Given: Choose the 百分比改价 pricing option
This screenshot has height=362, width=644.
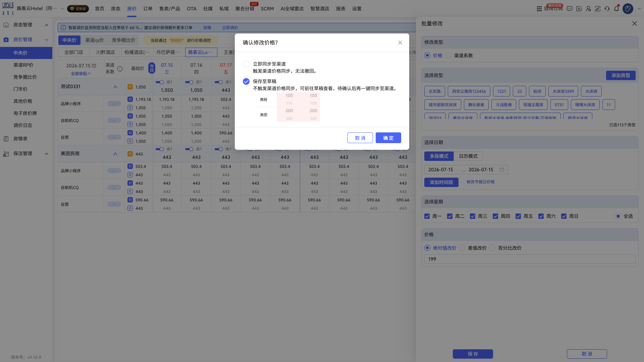Looking at the screenshot, I should click(492, 248).
